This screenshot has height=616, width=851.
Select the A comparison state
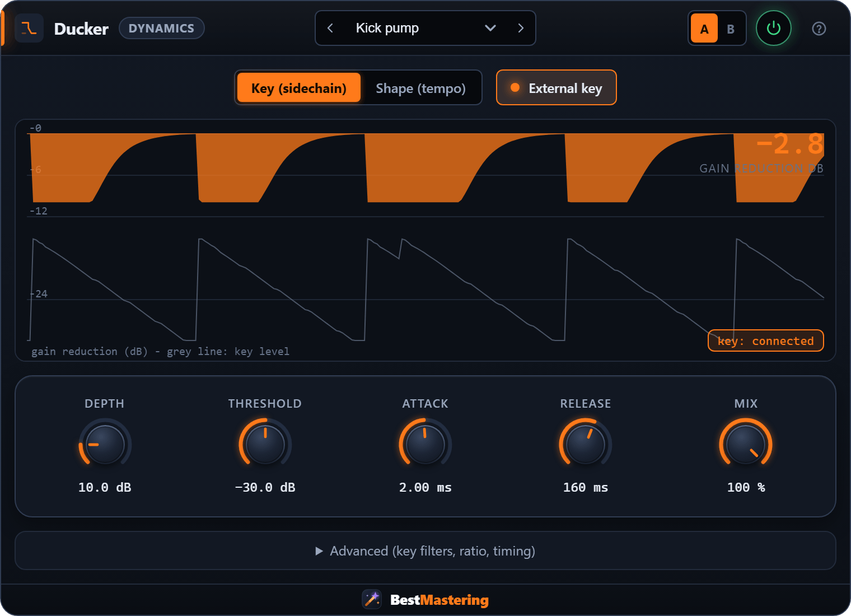pos(704,29)
